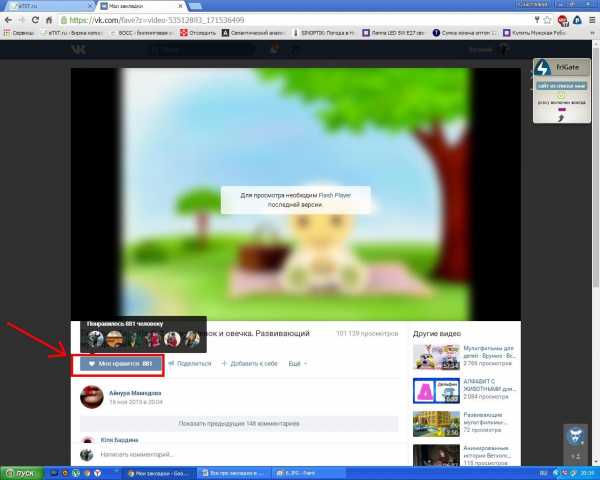
Task: Open the 'Лампа LED' bookmark
Action: tap(393, 33)
